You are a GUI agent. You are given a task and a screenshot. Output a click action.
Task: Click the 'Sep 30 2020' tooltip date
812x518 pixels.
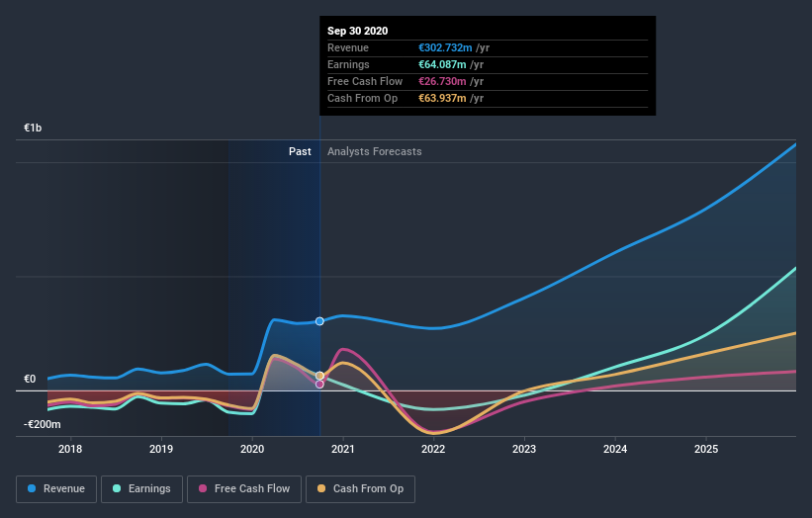[x=357, y=31]
